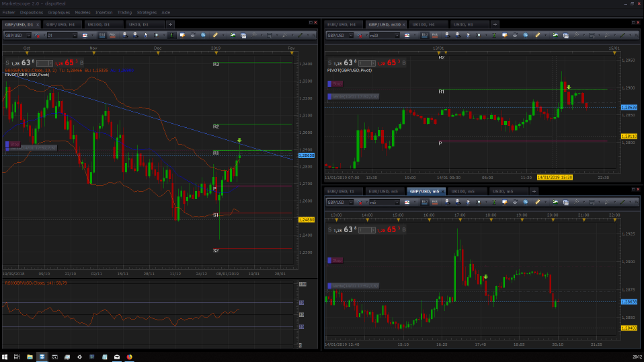This screenshot has width=644, height=362.
Task: Add a text note with D1 toolbar label icon
Action: [182, 36]
